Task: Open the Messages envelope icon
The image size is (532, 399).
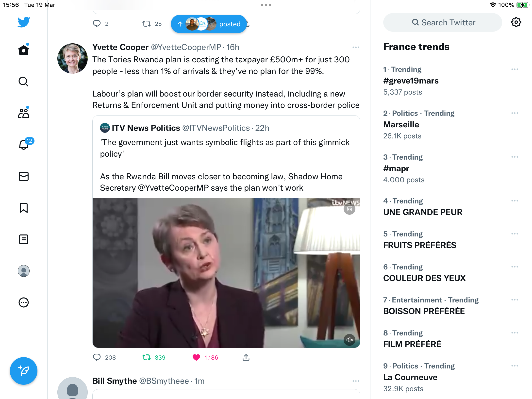Action: [24, 176]
